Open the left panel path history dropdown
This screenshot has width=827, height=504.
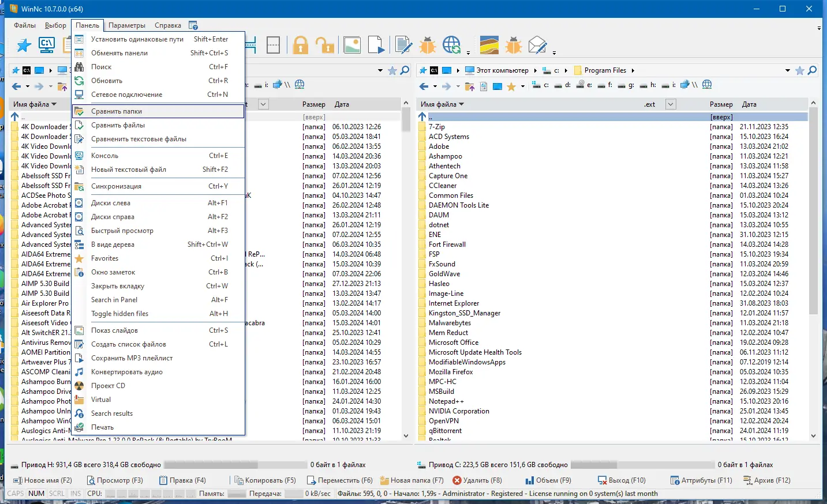pyautogui.click(x=380, y=71)
